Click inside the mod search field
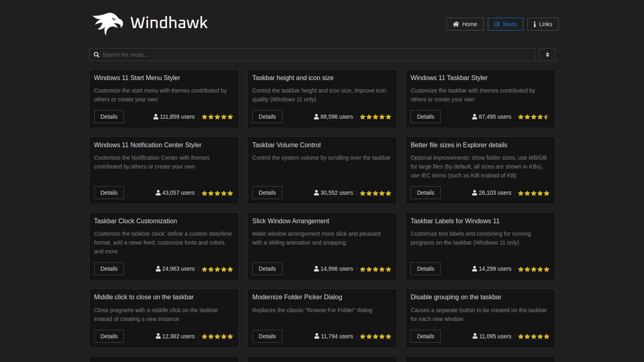 point(302,54)
